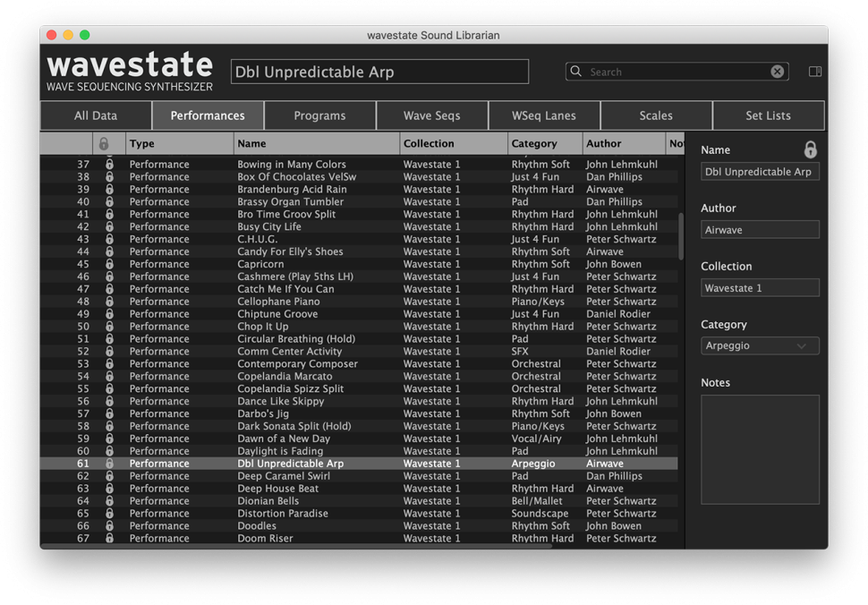Select the All Data tab
The height and width of the screenshot is (605, 868).
click(95, 115)
